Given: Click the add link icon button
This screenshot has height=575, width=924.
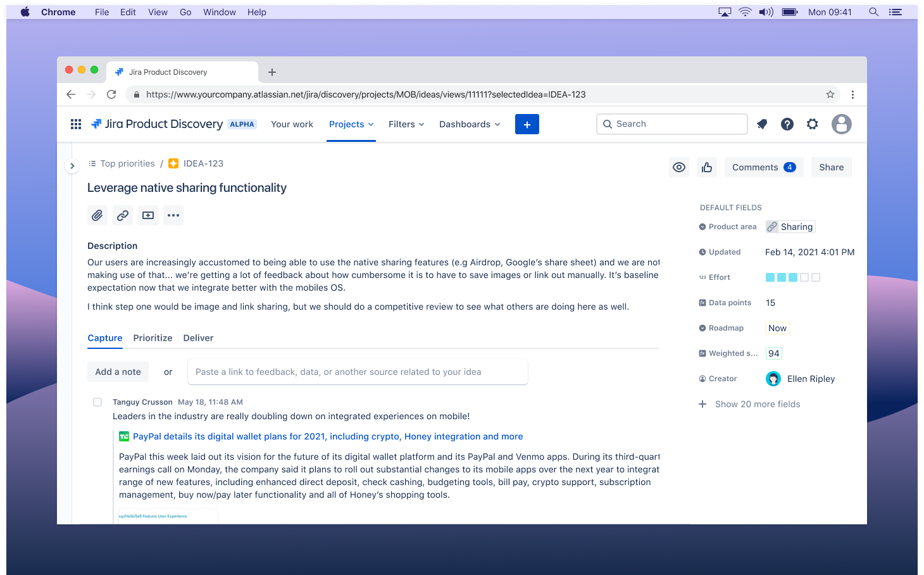Looking at the screenshot, I should (x=123, y=215).
